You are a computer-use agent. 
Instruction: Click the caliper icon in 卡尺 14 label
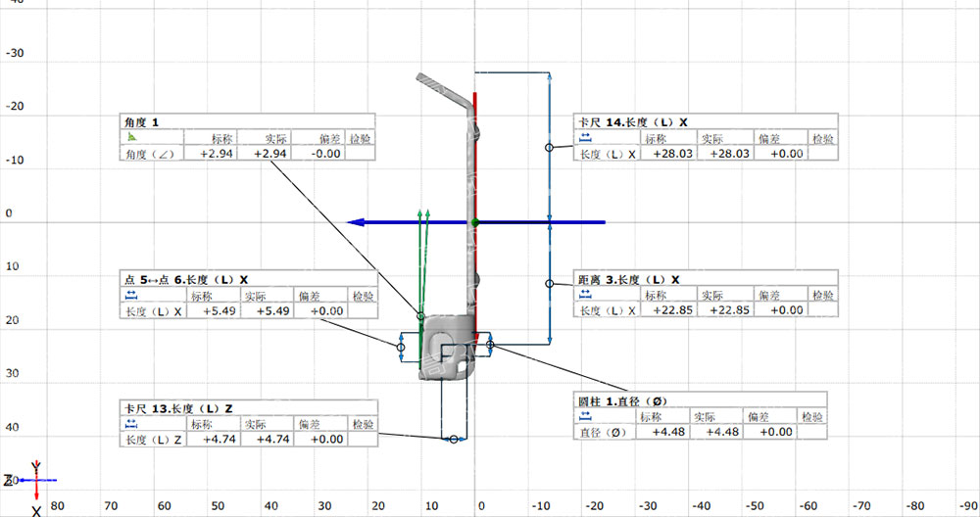tap(585, 138)
